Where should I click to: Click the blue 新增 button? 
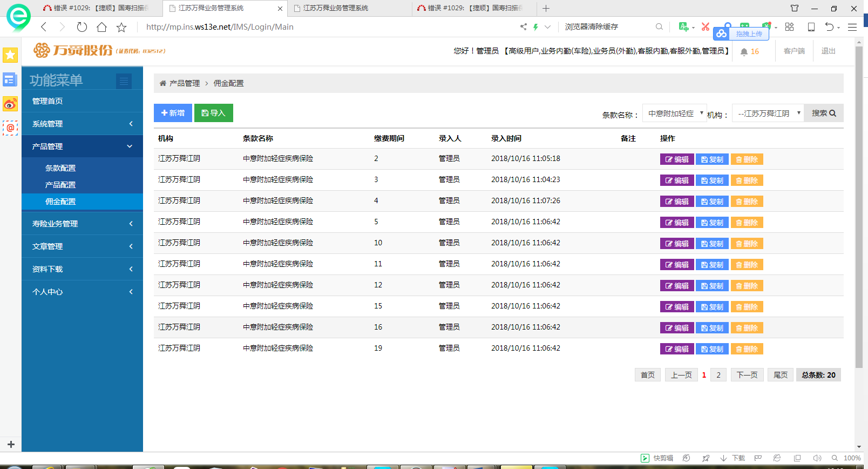click(x=173, y=113)
